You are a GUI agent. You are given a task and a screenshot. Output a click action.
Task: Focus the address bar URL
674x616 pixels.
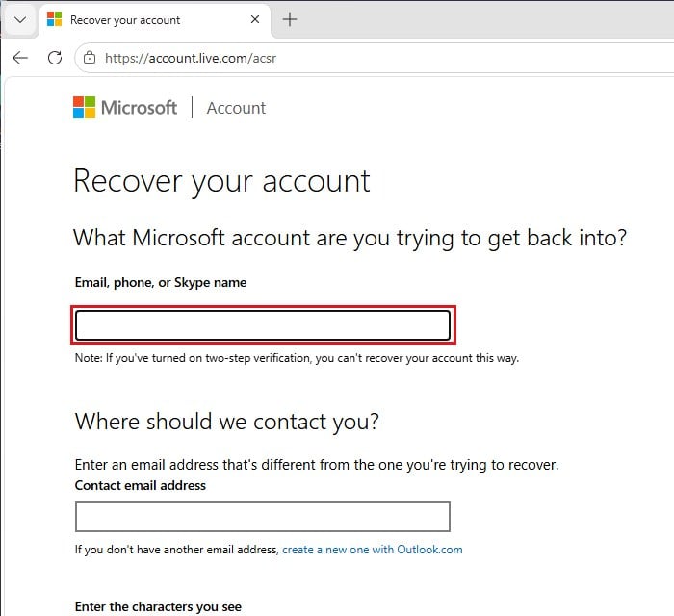(x=191, y=58)
